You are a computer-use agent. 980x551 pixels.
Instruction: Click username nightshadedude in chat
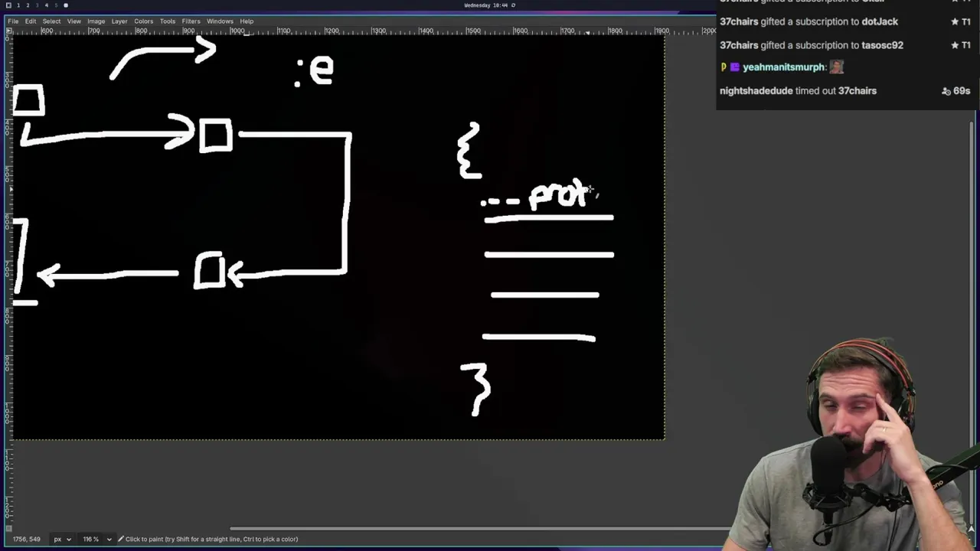point(756,91)
